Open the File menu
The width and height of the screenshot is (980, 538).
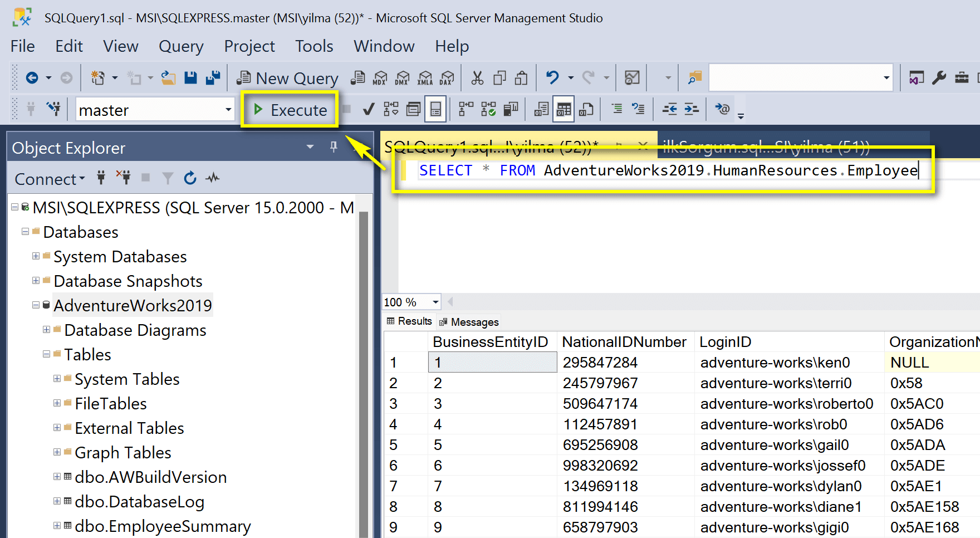tap(23, 46)
